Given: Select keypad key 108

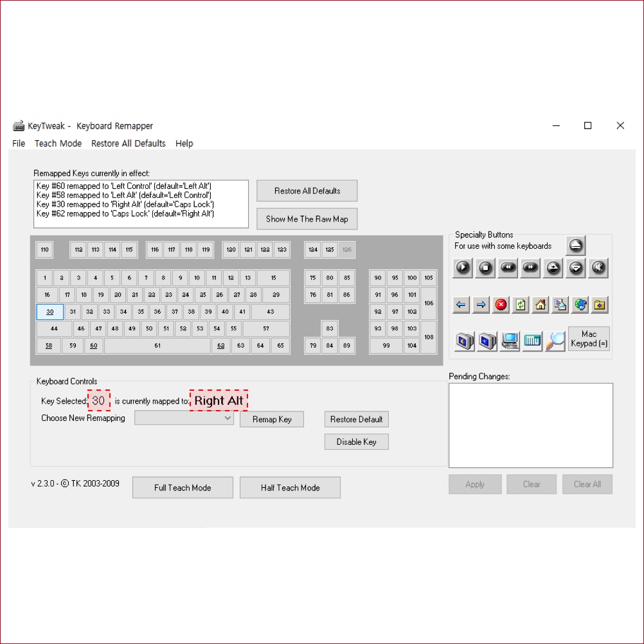Looking at the screenshot, I should [x=429, y=337].
